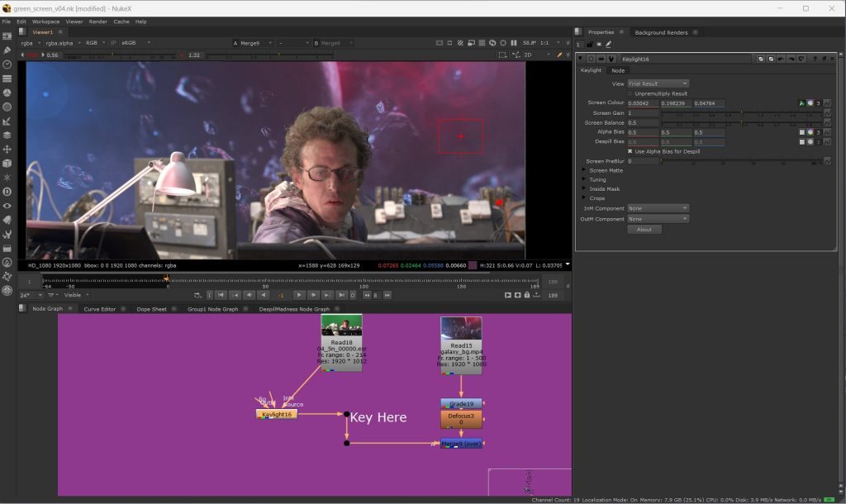The height and width of the screenshot is (504, 846).
Task: Open the rgba channel set dropdown
Action: click(x=31, y=43)
